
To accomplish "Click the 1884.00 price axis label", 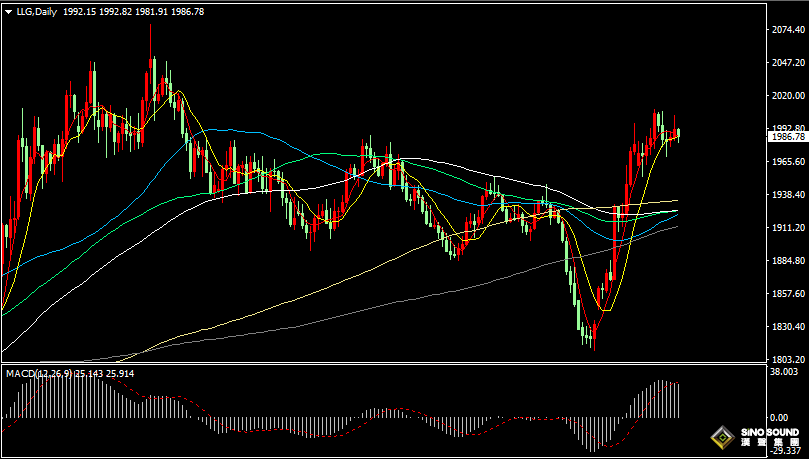I will (x=788, y=261).
